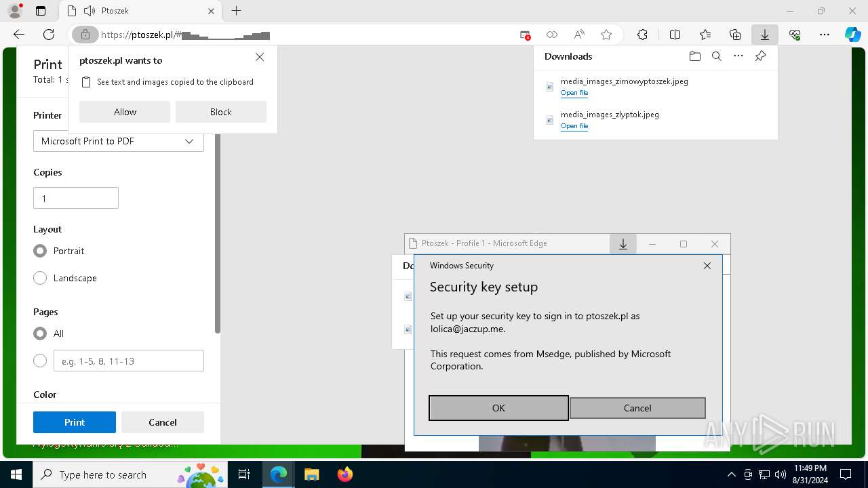Confirm security key setup with OK

pyautogui.click(x=498, y=408)
